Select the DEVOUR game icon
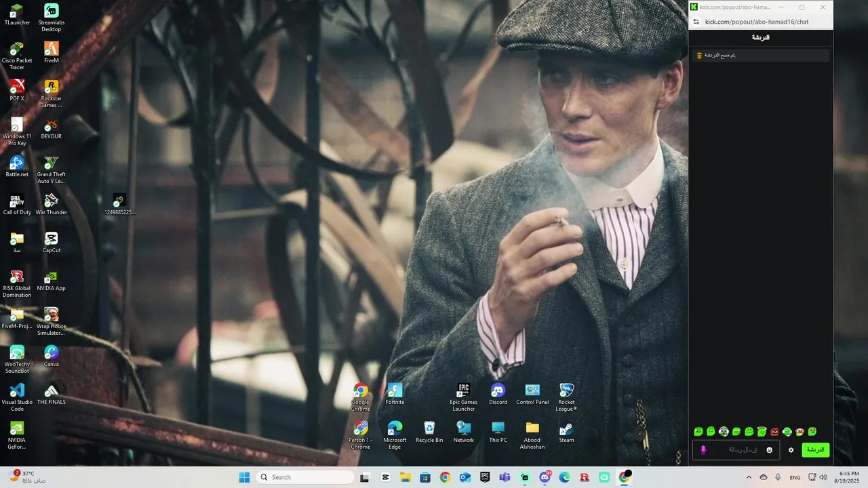Image resolution: width=868 pixels, height=488 pixels. point(52,129)
